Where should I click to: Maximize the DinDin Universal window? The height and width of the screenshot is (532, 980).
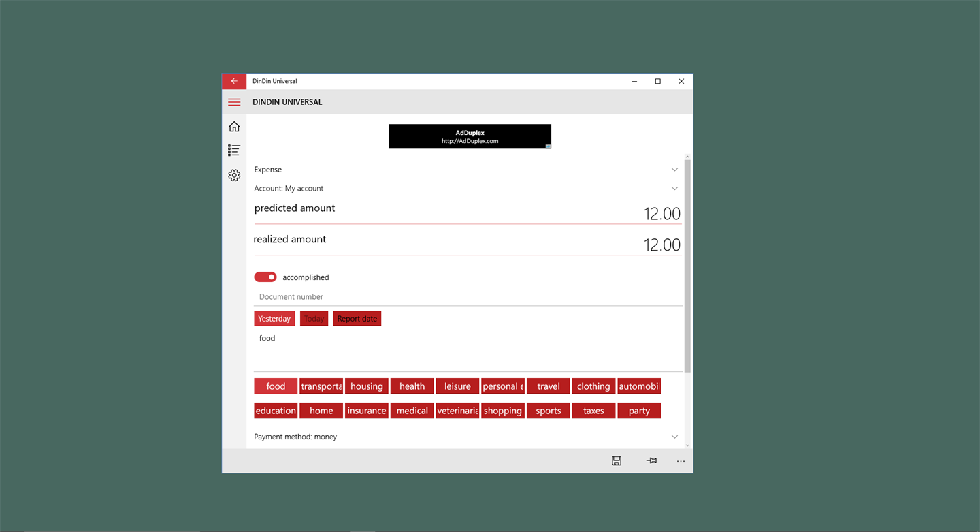[657, 81]
